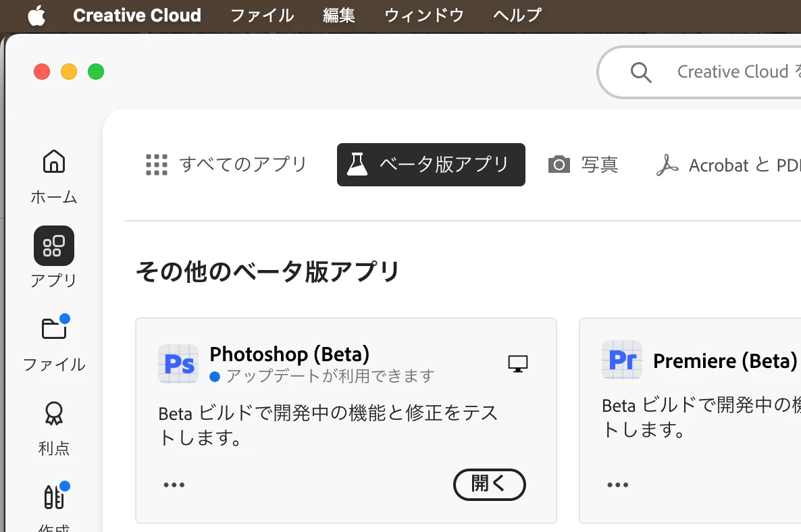Click the Photoshop Beta ビルド description text

328,425
